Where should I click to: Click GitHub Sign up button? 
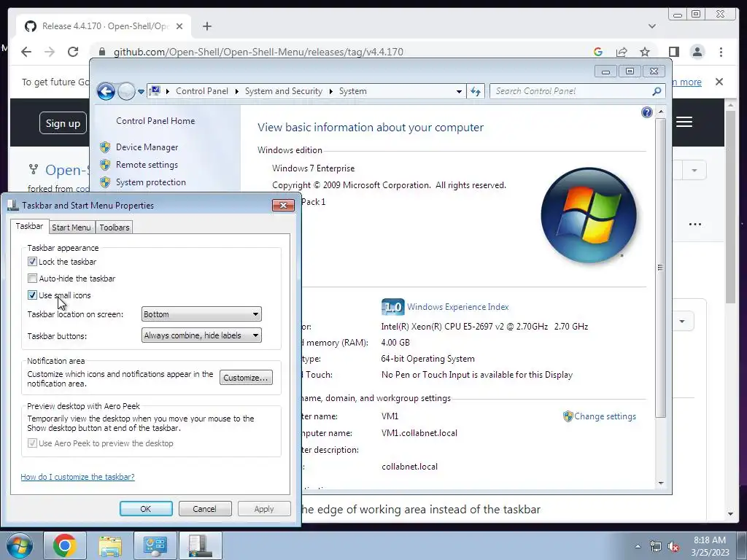click(63, 123)
